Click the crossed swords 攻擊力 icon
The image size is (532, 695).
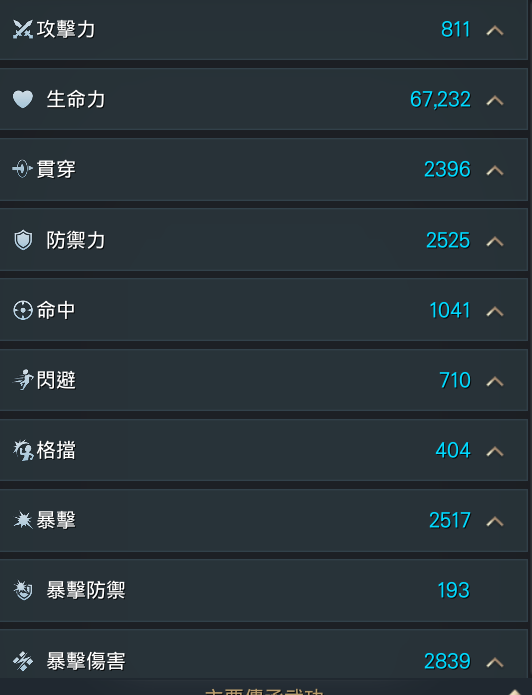click(x=23, y=30)
